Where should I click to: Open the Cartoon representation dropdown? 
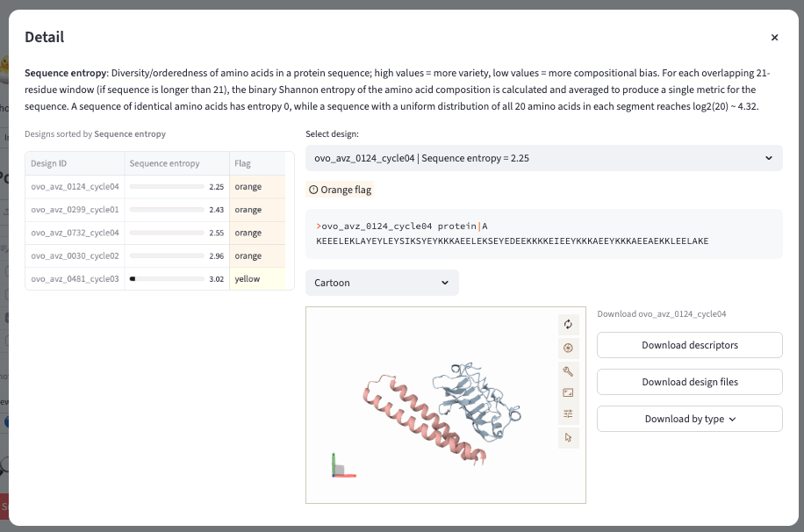point(382,283)
